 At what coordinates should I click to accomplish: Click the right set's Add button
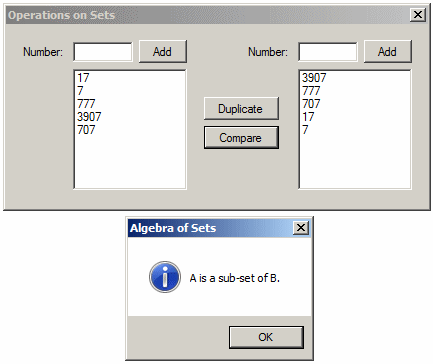pyautogui.click(x=388, y=52)
